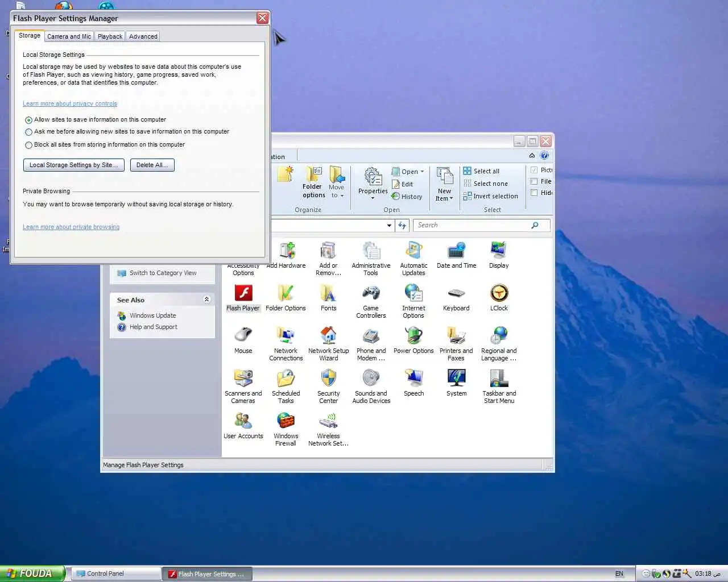This screenshot has width=728, height=582.
Task: Toggle the File checkbox in the ribbon
Action: (534, 181)
